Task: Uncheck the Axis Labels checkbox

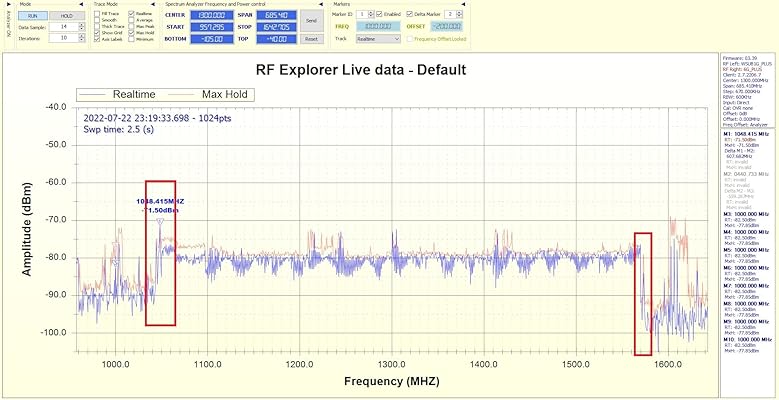Action: (97, 39)
